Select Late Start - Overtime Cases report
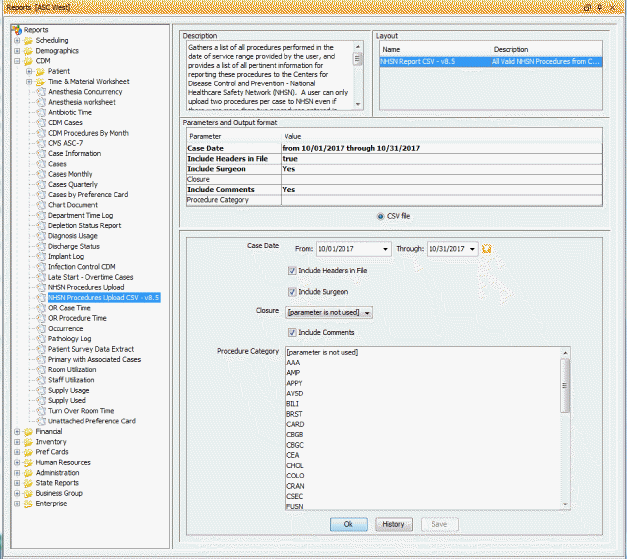Screen dimensions: 627x559 pos(90,277)
